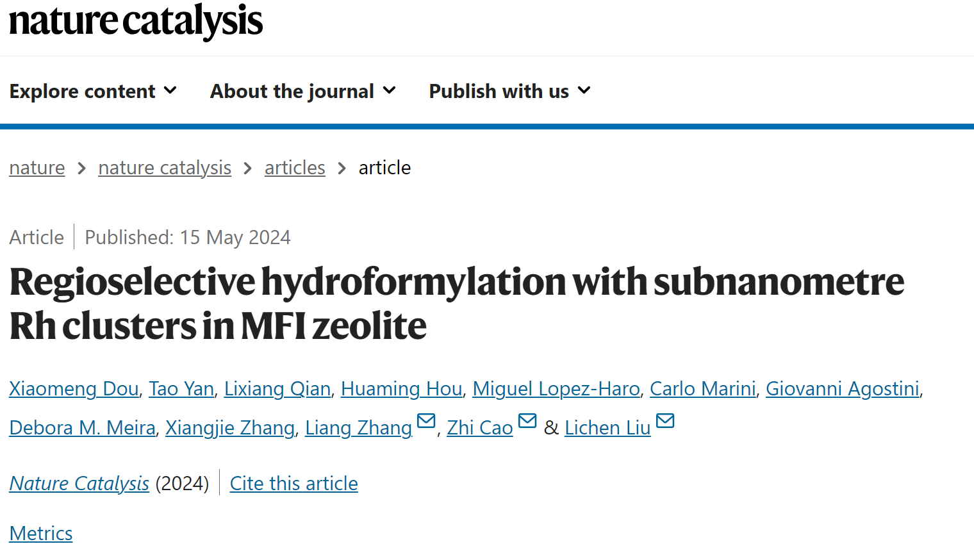The height and width of the screenshot is (560, 974).
Task: Open the Huaming Hou author link
Action: pyautogui.click(x=402, y=389)
